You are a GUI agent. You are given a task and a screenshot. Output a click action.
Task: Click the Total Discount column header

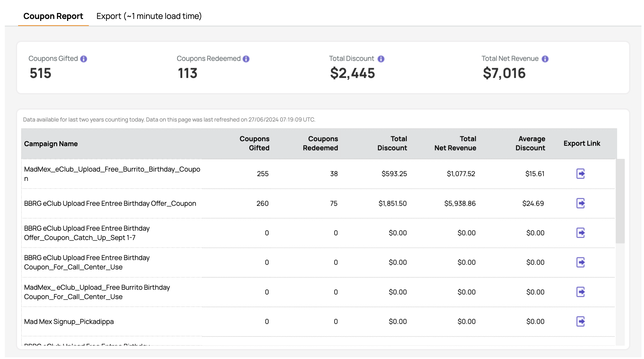392,143
